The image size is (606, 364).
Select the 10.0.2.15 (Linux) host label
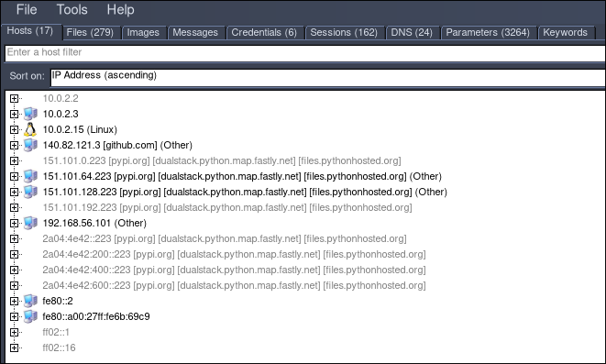click(80, 129)
